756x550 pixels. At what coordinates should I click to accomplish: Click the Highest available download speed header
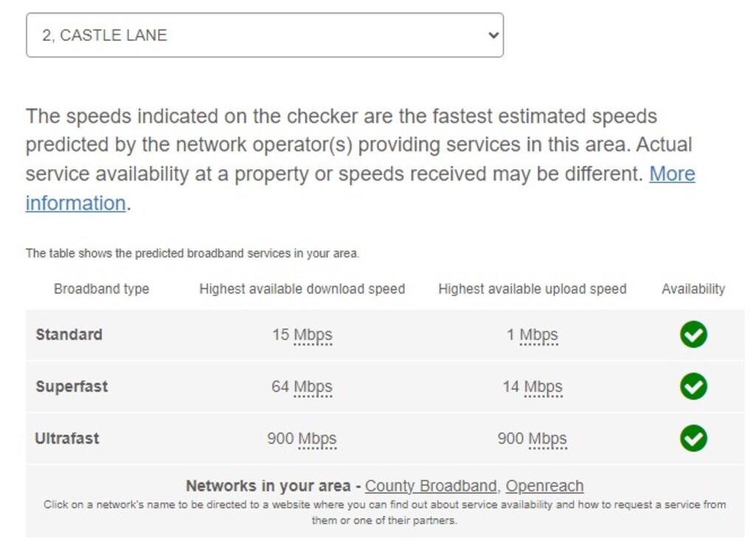(x=302, y=289)
